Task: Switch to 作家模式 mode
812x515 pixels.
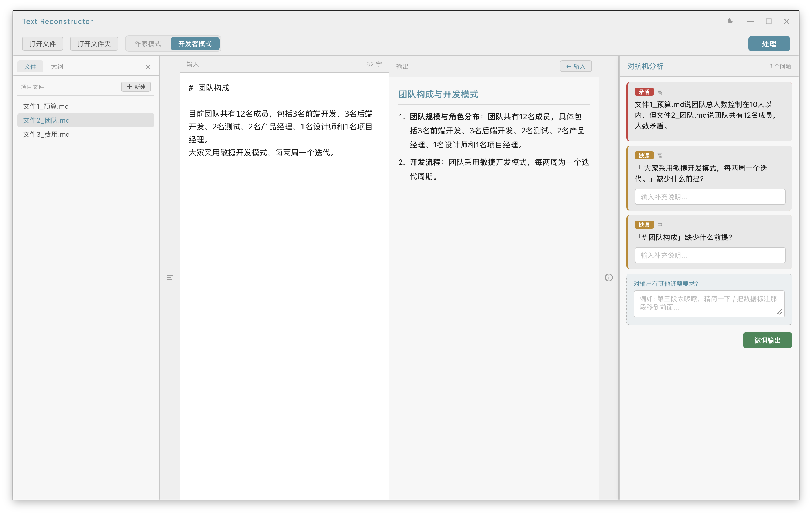Action: point(148,44)
